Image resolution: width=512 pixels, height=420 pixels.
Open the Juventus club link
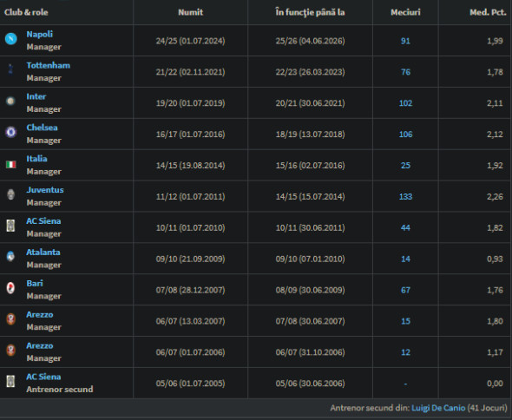pos(45,190)
